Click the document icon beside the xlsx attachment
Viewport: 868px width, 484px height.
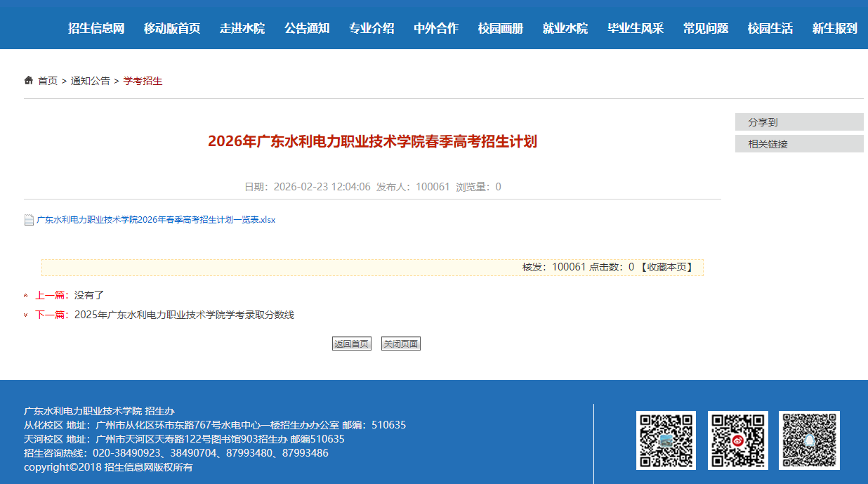point(25,219)
